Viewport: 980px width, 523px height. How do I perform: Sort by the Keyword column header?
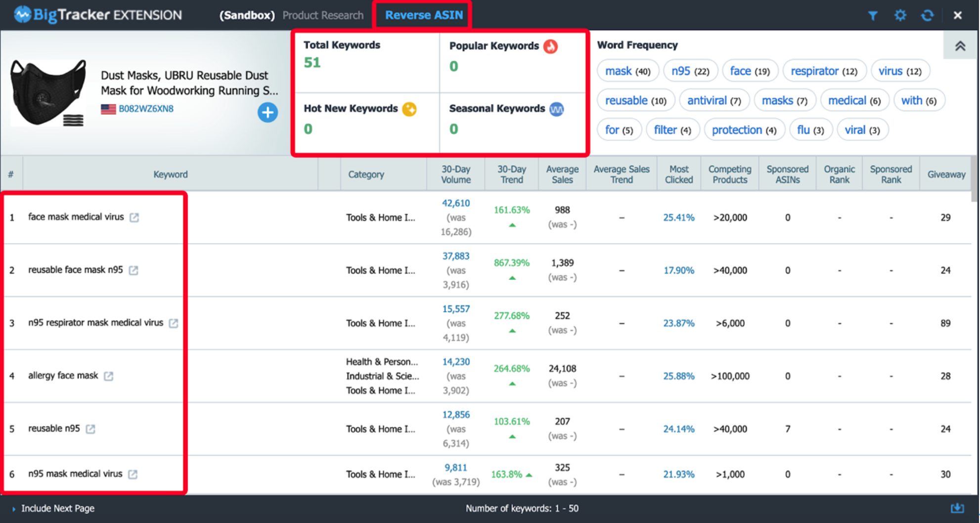tap(170, 174)
